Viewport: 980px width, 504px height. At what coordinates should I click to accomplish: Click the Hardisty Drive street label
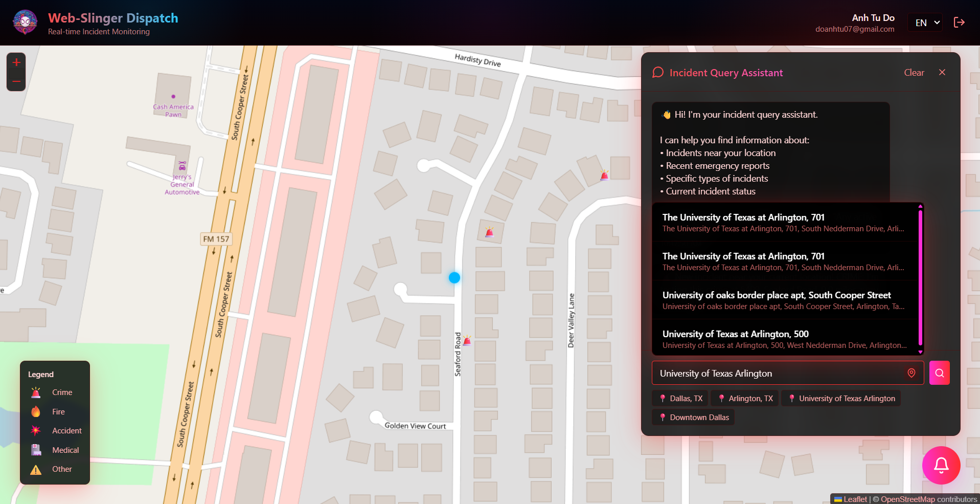[477, 60]
